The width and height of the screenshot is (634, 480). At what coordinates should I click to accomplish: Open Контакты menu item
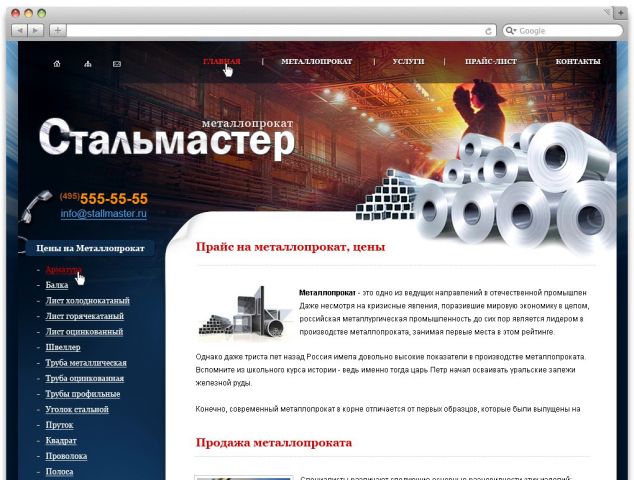578,61
